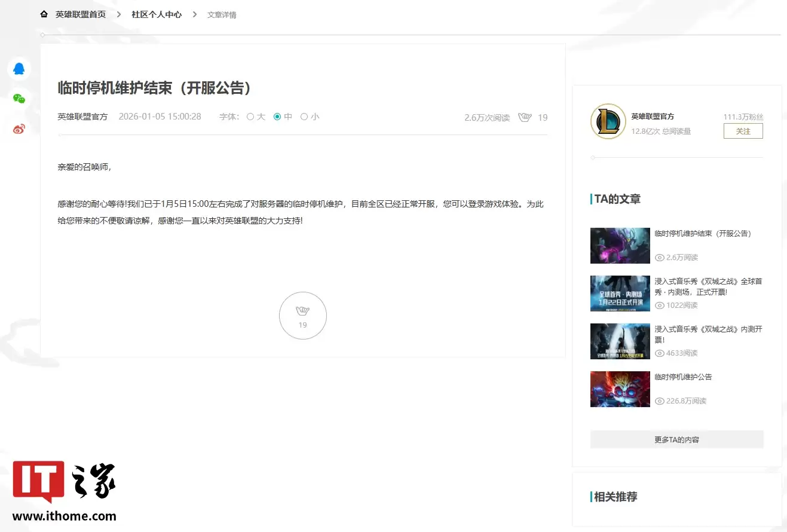Image resolution: width=787 pixels, height=532 pixels.
Task: Select the 小 font size radio button
Action: point(304,117)
